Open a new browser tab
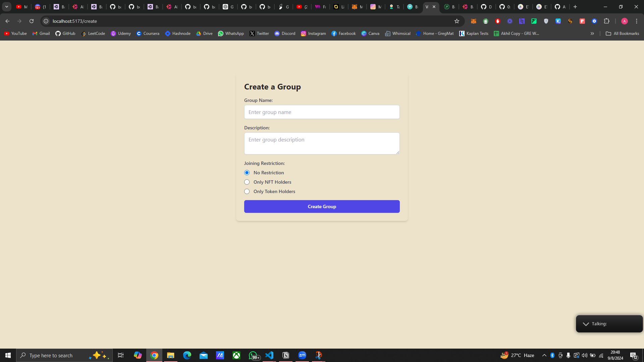 point(575,7)
